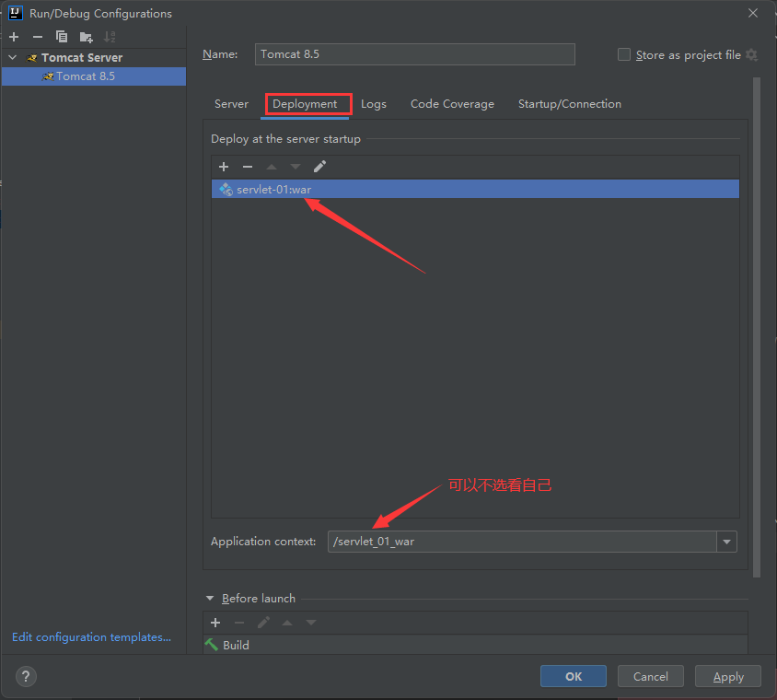
Task: Enable Store as project file checkbox
Action: [624, 54]
